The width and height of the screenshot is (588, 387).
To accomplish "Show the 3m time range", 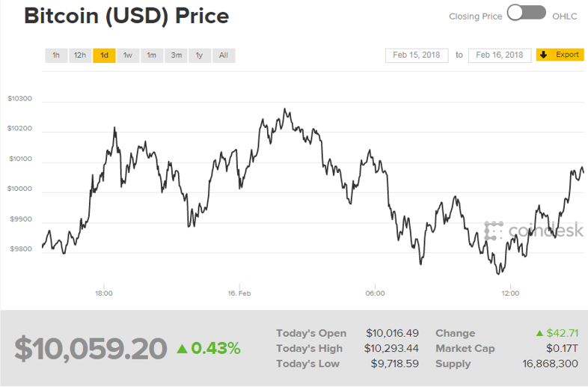I will (177, 55).
